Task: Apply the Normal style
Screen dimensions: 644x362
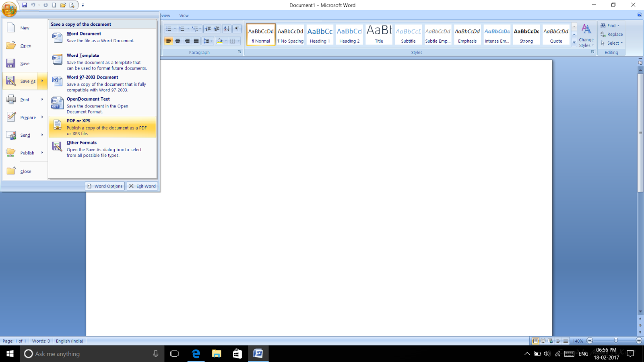Action: click(x=261, y=34)
